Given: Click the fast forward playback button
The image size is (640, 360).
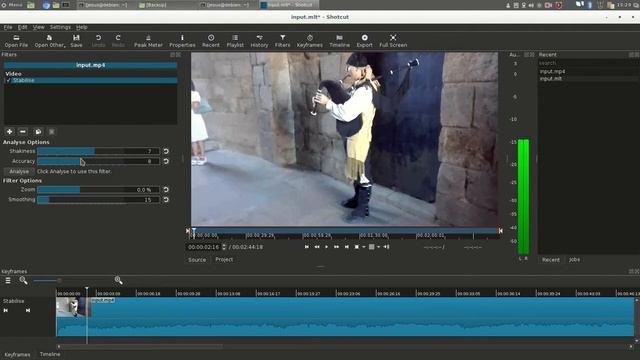Looking at the screenshot, I should 336,247.
